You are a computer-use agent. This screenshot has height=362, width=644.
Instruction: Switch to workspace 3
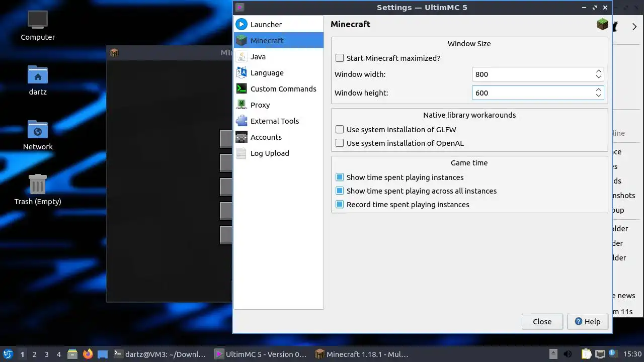pyautogui.click(x=46, y=354)
